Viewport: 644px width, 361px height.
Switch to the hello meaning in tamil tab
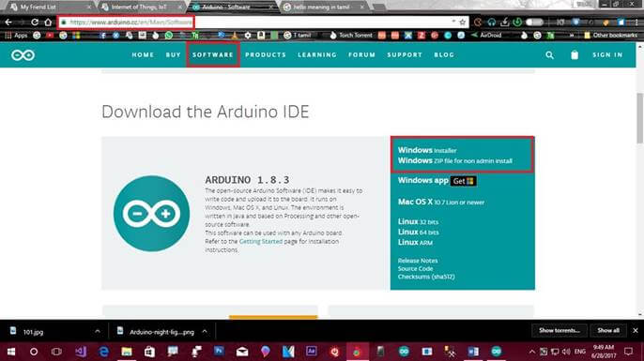click(x=324, y=7)
